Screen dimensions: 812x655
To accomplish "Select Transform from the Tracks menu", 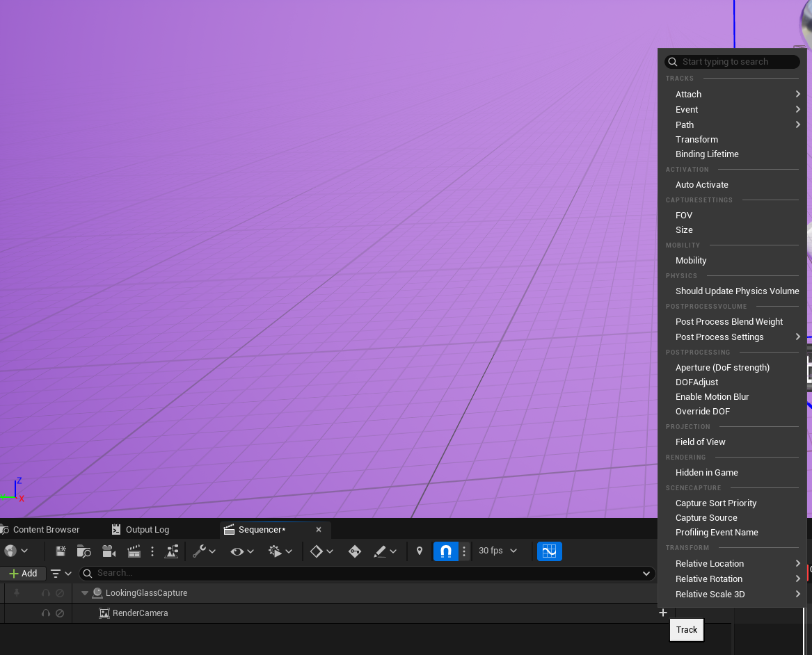I will pyautogui.click(x=696, y=140).
